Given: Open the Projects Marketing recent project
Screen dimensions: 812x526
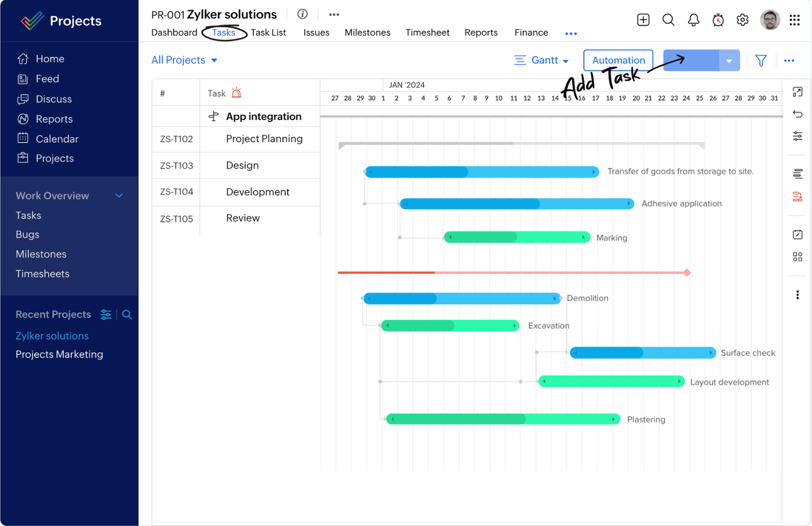Looking at the screenshot, I should [x=59, y=354].
